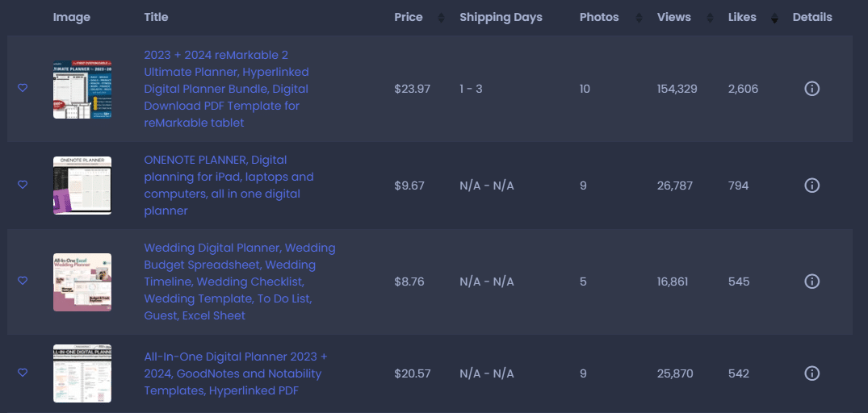Click the OneNote planner thumbnail image

[82, 186]
